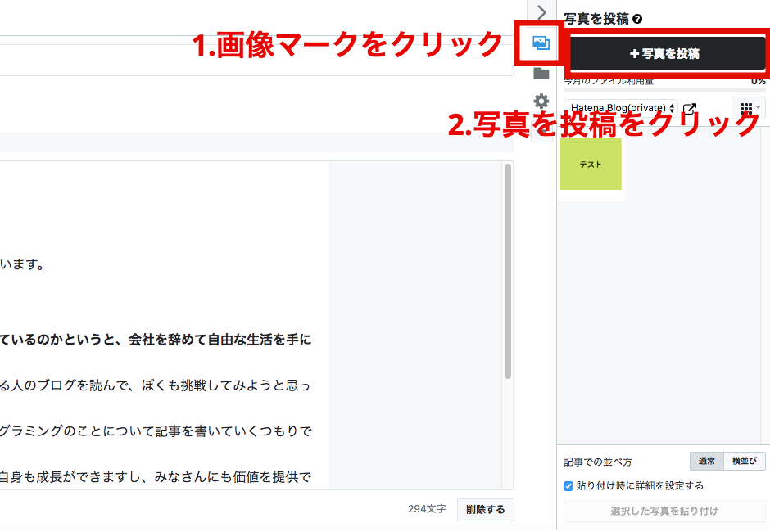Open help icon next to 写真を投稿 heading
This screenshot has width=770, height=532.
pos(637,19)
